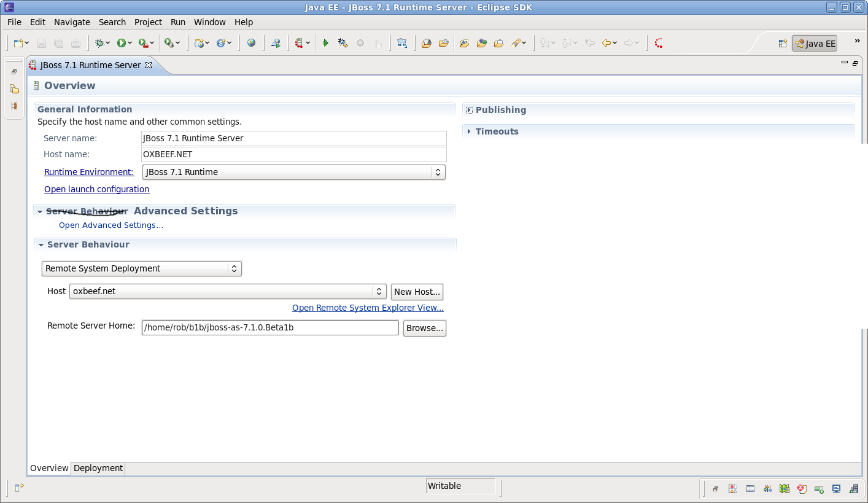This screenshot has height=503, width=868.
Task: Click the yellow back arrow icon
Action: click(x=606, y=43)
